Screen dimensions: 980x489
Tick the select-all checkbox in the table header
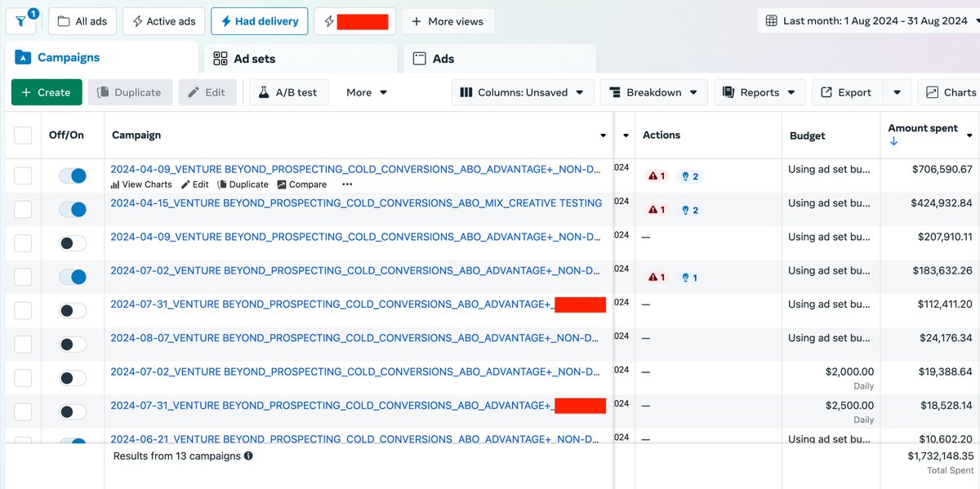click(x=23, y=135)
